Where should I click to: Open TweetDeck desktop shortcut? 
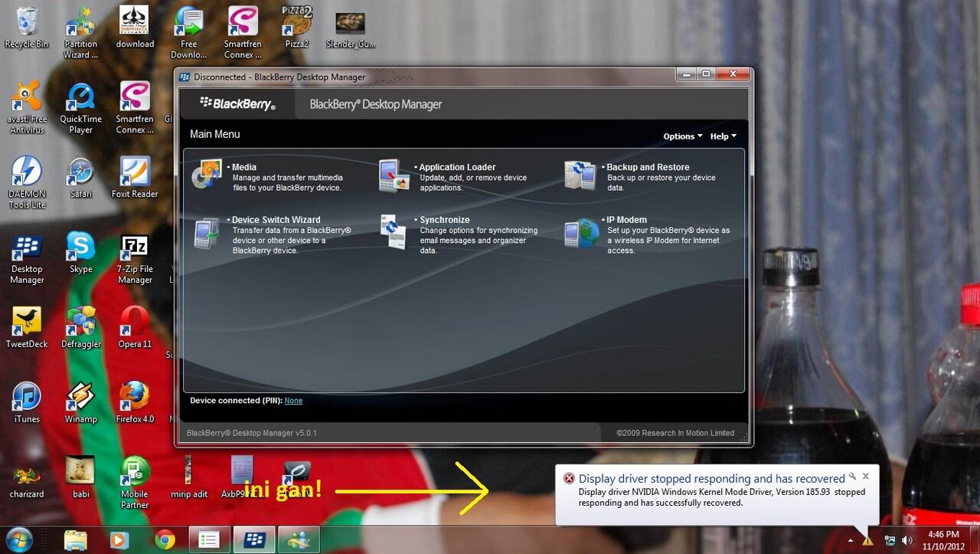27,328
